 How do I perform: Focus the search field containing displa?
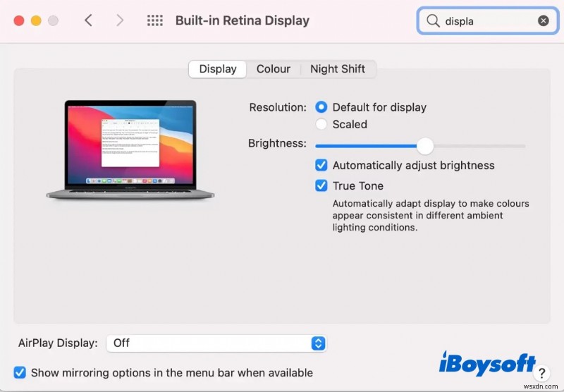pyautogui.click(x=488, y=21)
